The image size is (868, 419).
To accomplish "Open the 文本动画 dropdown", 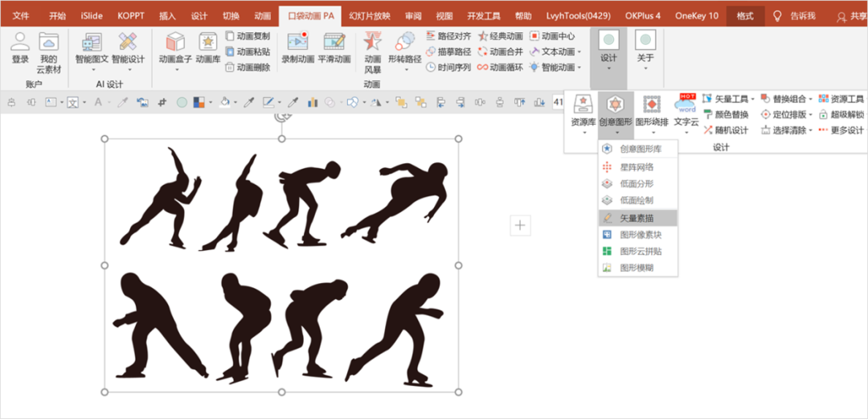I will point(579,52).
